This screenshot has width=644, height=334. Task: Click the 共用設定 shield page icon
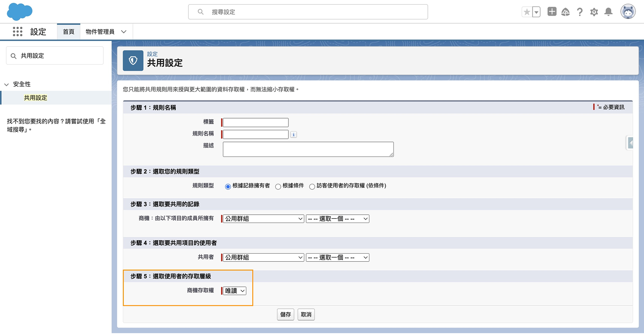click(133, 61)
